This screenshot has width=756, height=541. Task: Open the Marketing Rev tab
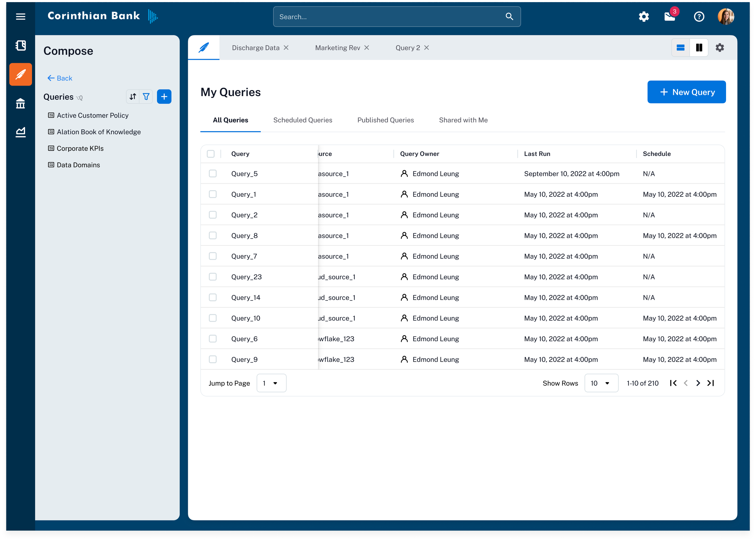pyautogui.click(x=337, y=48)
